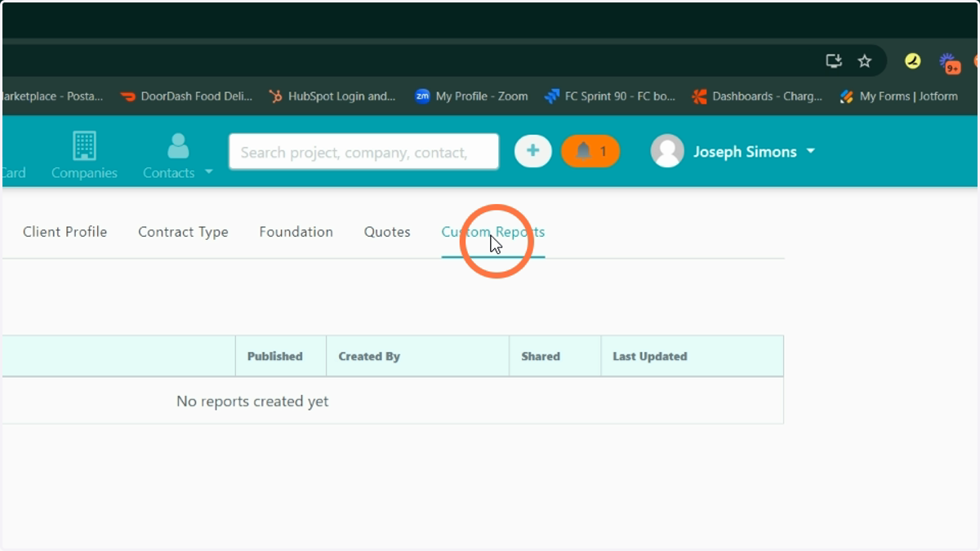
Task: Open the notifications bell with 1 alert
Action: (590, 151)
